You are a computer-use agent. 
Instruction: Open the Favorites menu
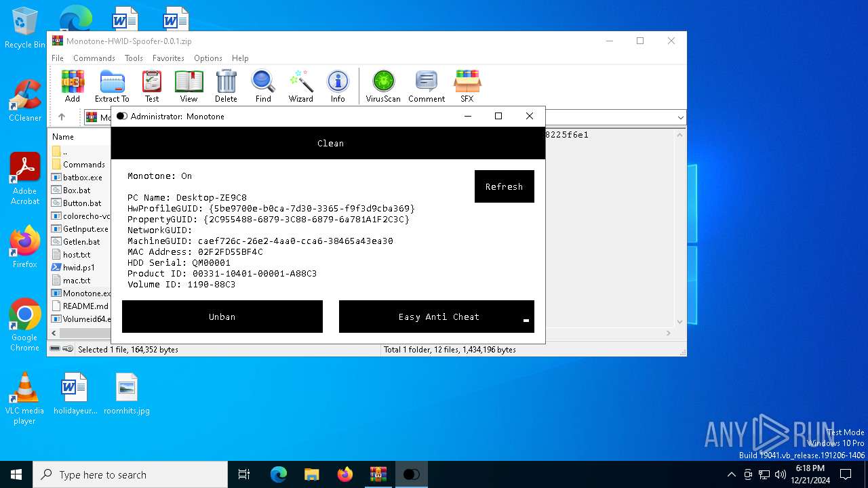[168, 58]
